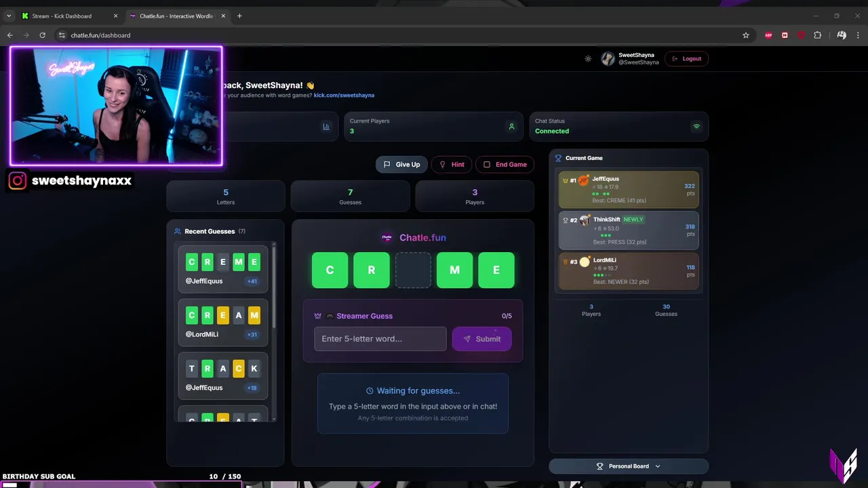Toggle the light/dark theme sun icon

coord(588,59)
